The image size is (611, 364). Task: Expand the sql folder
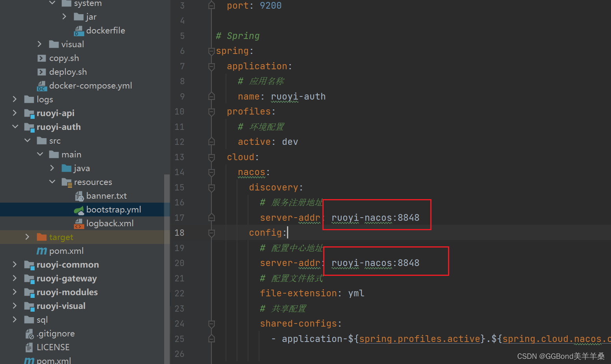point(15,320)
